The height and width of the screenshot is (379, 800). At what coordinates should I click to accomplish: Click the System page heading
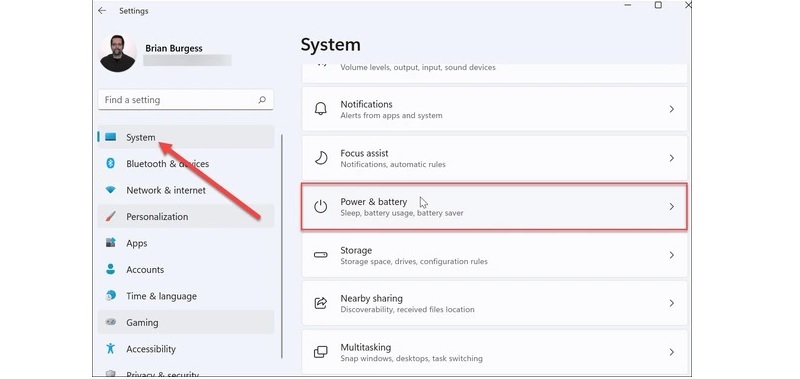[331, 45]
